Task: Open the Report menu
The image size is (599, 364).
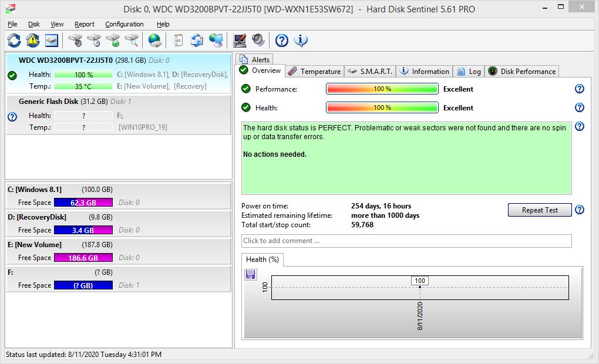Action: [x=85, y=24]
